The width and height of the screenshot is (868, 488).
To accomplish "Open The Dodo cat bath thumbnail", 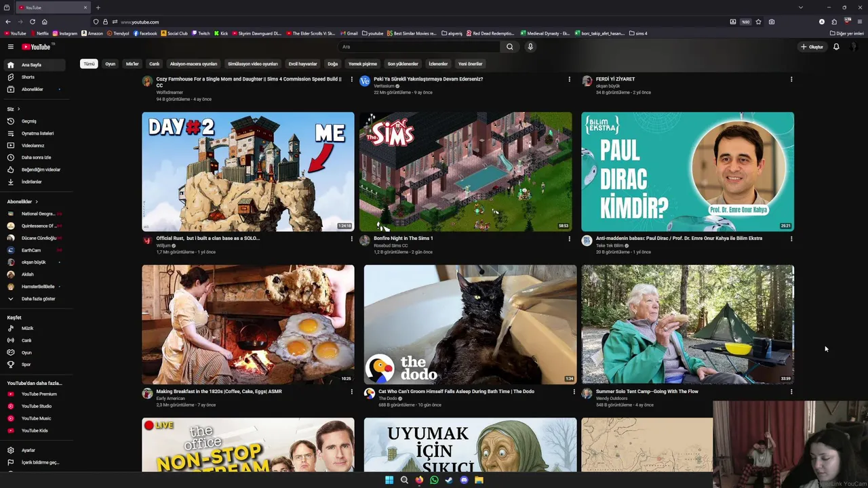I will tap(470, 325).
